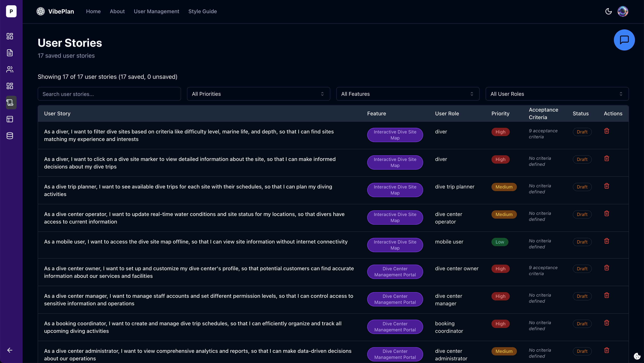
Task: Go to User Management in the top navigation
Action: pos(156,11)
